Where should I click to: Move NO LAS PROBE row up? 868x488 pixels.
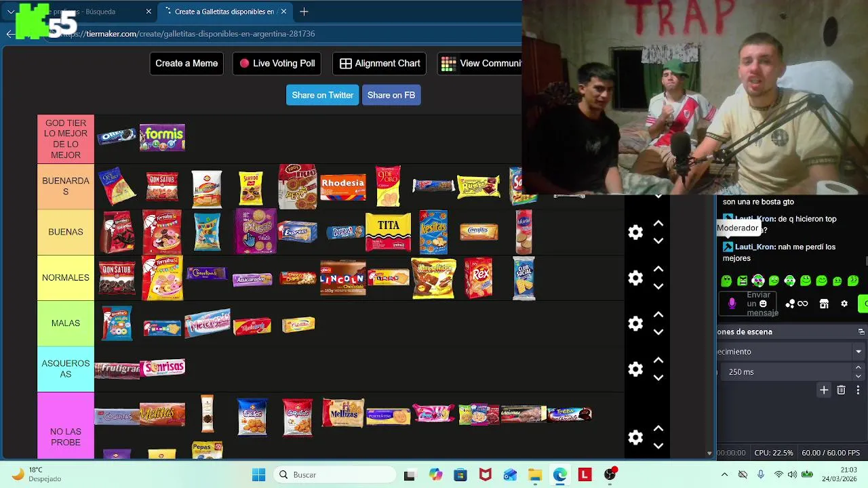click(x=658, y=428)
